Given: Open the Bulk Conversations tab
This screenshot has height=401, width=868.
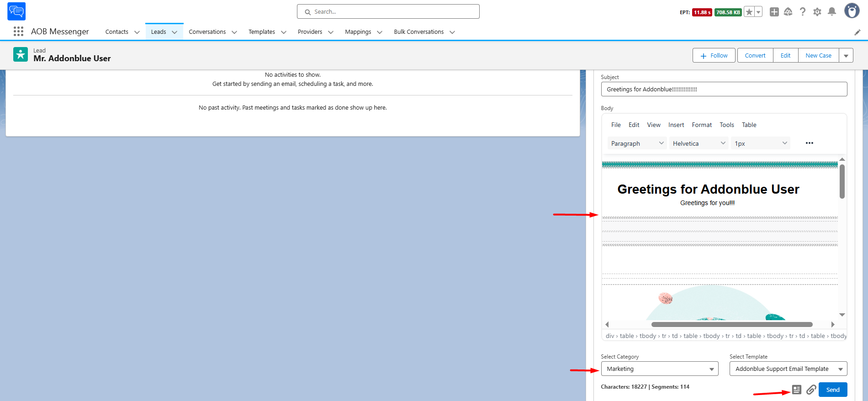Looking at the screenshot, I should pyautogui.click(x=419, y=32).
